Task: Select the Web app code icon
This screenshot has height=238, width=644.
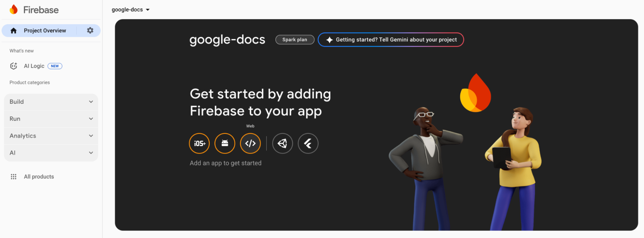Action: coord(250,143)
